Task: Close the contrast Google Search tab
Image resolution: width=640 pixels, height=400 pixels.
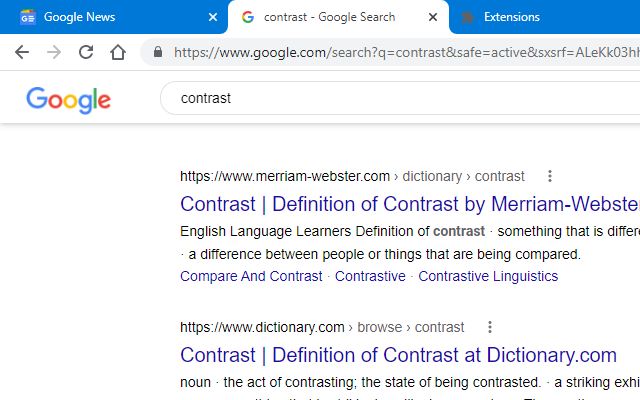Action: click(x=432, y=17)
